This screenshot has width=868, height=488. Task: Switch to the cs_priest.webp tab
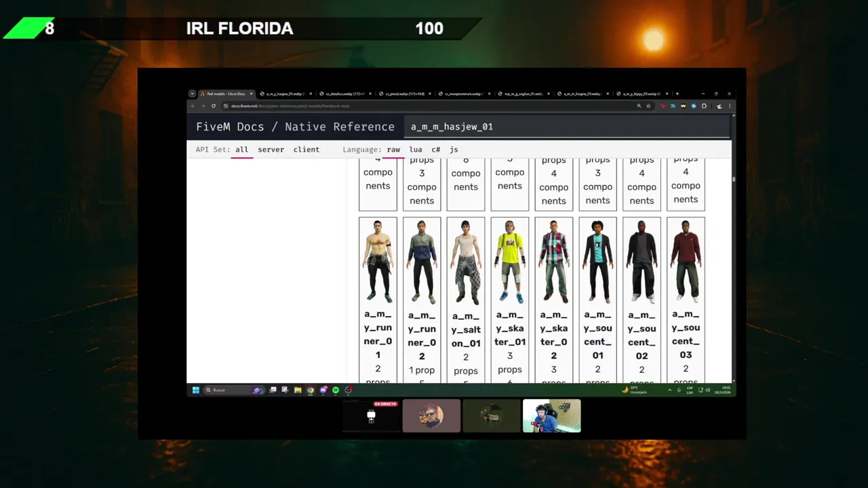click(403, 94)
